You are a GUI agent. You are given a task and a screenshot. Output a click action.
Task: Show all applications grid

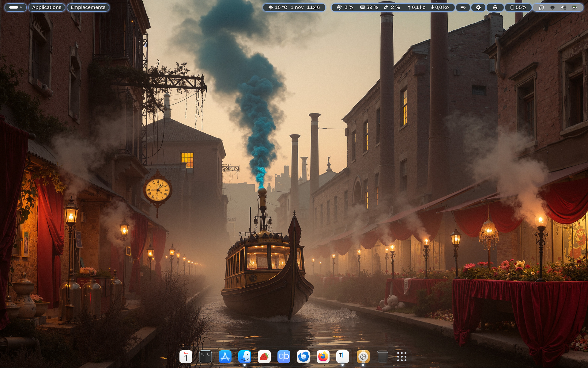pos(401,357)
